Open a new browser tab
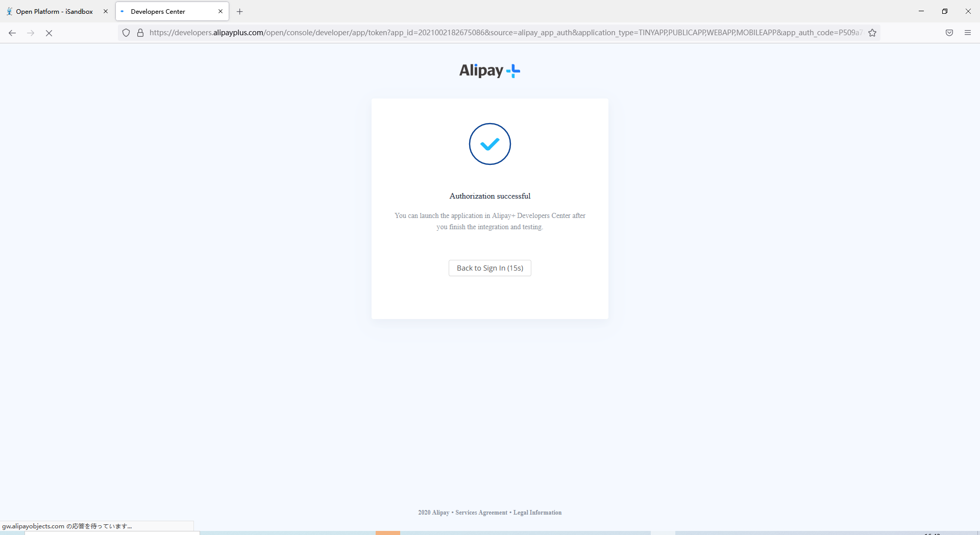980x535 pixels. pyautogui.click(x=240, y=11)
